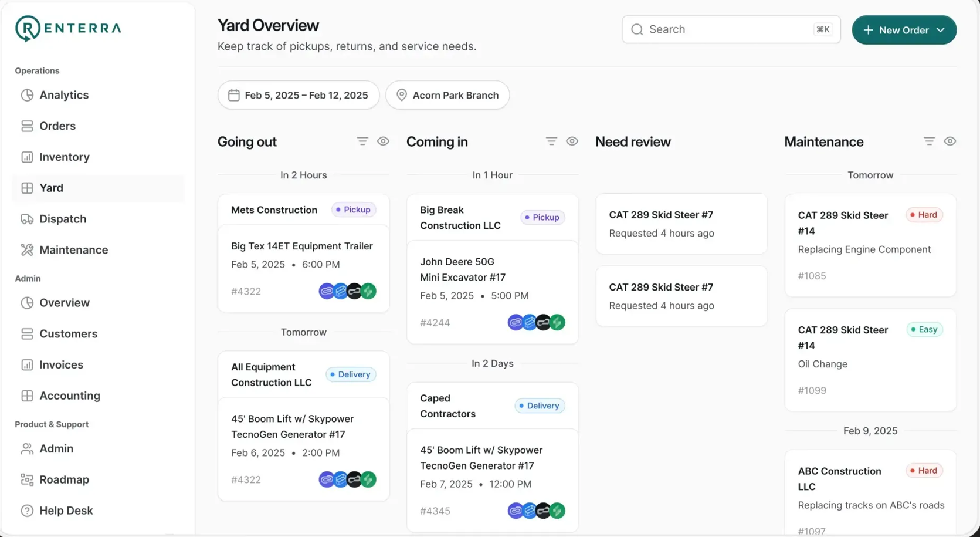Click the green avatar badge on order #4244
The image size is (980, 537).
coord(557,322)
